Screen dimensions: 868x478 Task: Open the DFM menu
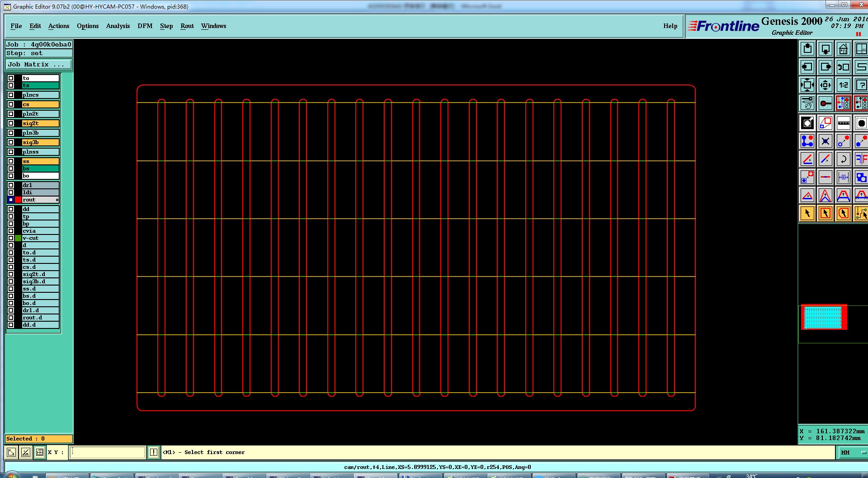point(145,26)
